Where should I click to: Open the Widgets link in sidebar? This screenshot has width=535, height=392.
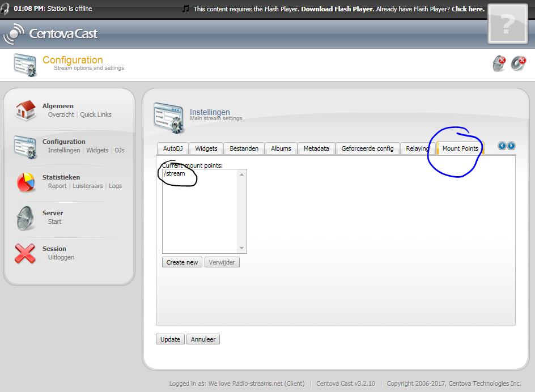point(97,151)
